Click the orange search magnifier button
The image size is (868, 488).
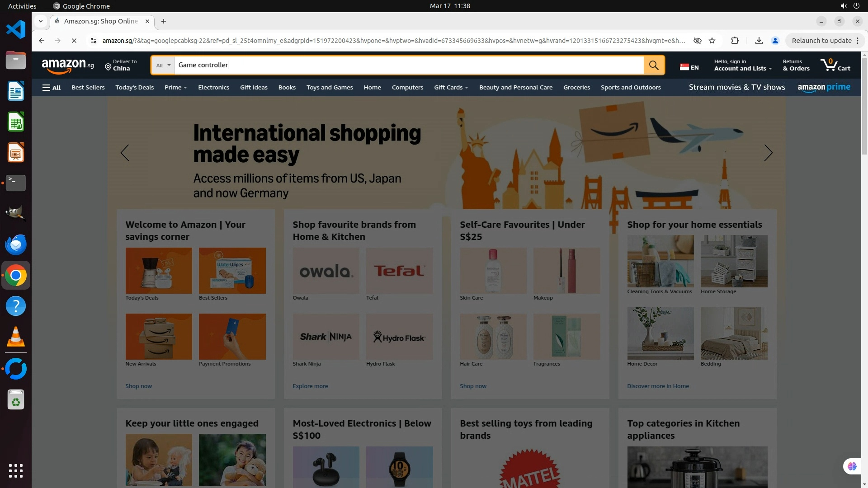pos(654,65)
